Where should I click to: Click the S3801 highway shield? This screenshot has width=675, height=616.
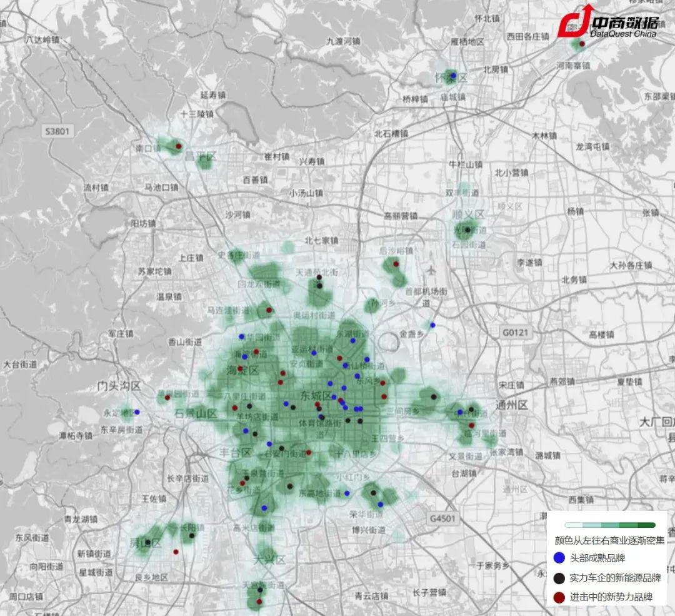click(59, 131)
